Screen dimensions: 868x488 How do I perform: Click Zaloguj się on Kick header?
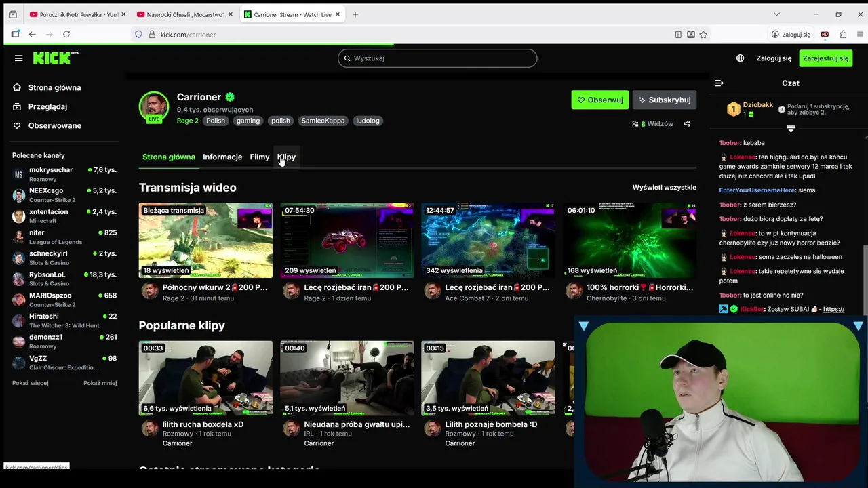[774, 58]
